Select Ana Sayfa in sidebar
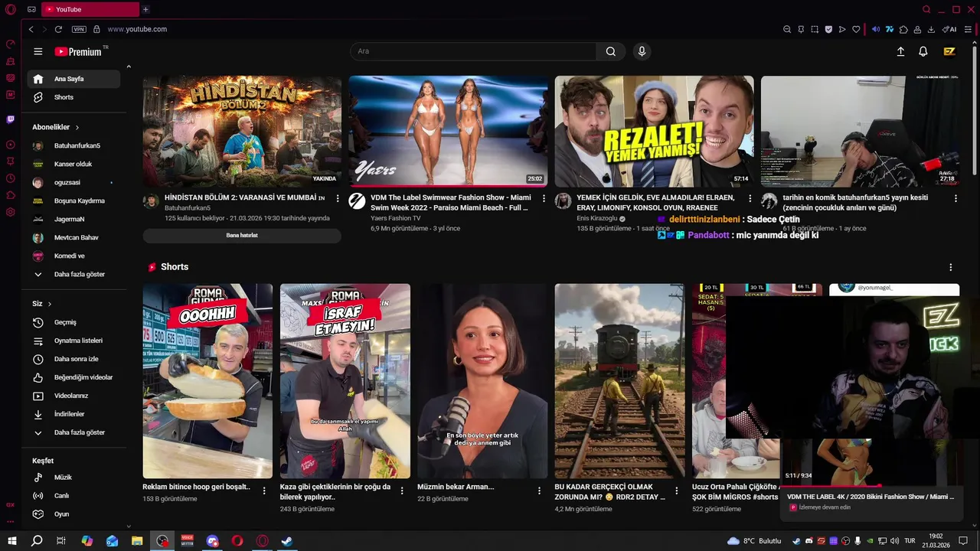Image resolution: width=980 pixels, height=551 pixels. tap(73, 79)
